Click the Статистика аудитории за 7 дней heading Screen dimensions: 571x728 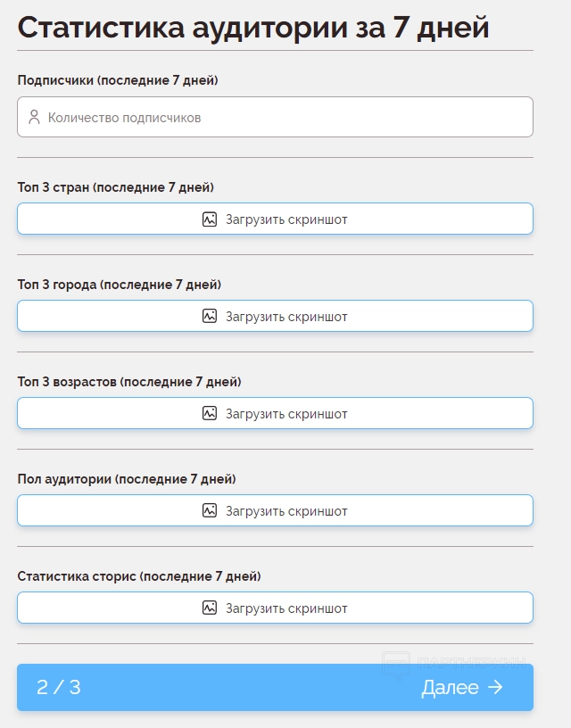[253, 27]
